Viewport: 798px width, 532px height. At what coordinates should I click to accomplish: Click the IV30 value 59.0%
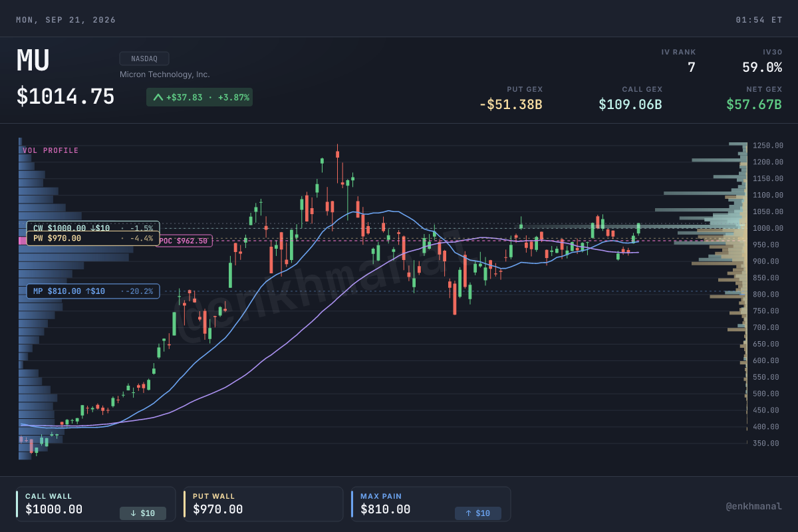[x=762, y=67]
